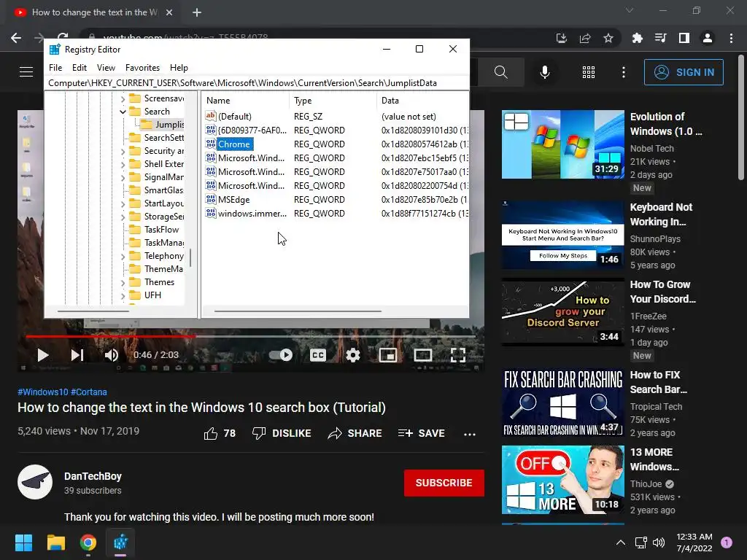Open the #Windows10 hashtag link
Viewport: 747px width, 560px height.
(43, 392)
